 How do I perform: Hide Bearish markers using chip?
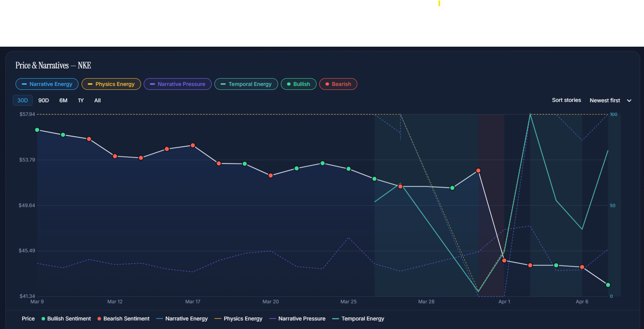pyautogui.click(x=338, y=84)
